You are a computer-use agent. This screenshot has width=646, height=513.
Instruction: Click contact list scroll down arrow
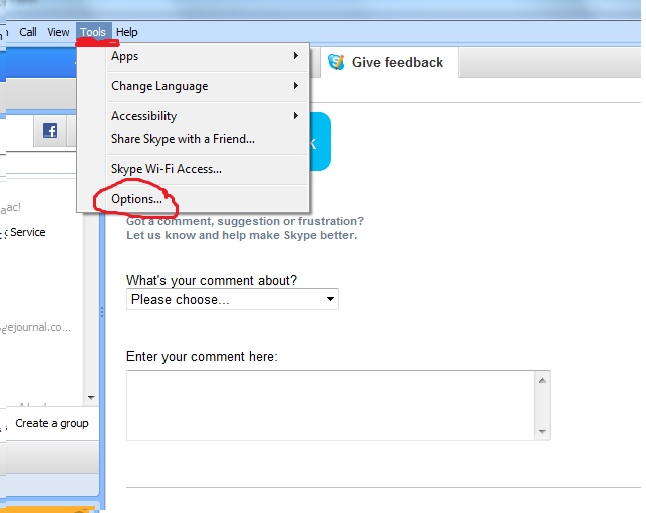click(91, 398)
